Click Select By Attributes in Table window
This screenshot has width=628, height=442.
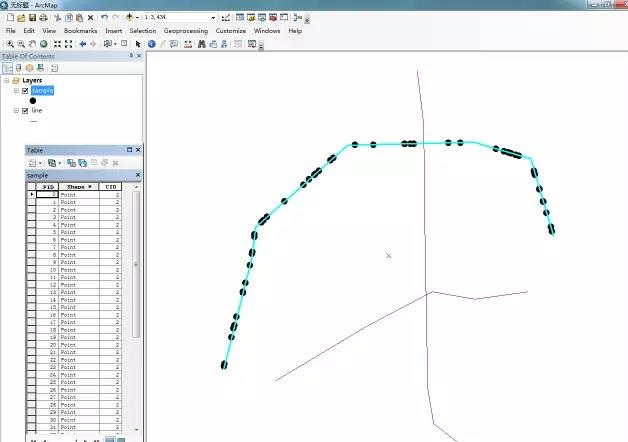[x=71, y=163]
